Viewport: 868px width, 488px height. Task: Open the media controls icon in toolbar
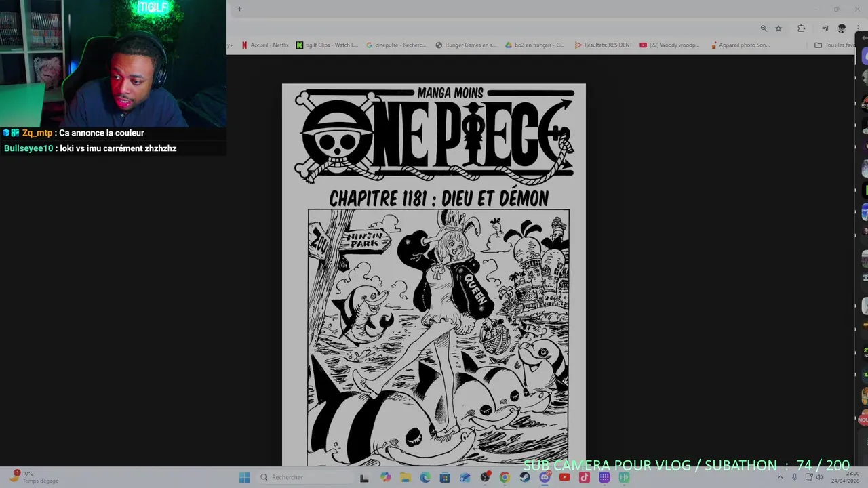(x=825, y=28)
